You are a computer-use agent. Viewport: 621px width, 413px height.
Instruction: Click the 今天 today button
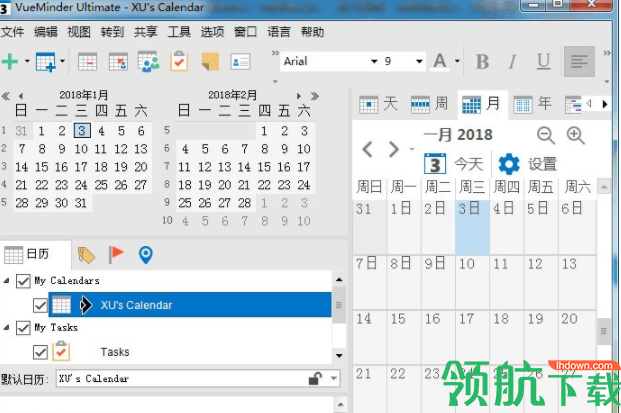tap(454, 164)
